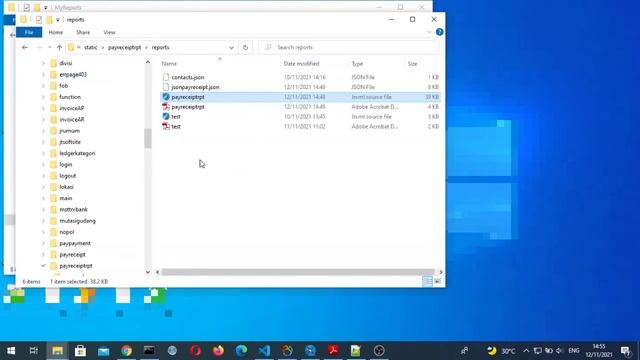The width and height of the screenshot is (640, 360).
Task: Select the jnumum folder in tree
Action: (x=69, y=131)
